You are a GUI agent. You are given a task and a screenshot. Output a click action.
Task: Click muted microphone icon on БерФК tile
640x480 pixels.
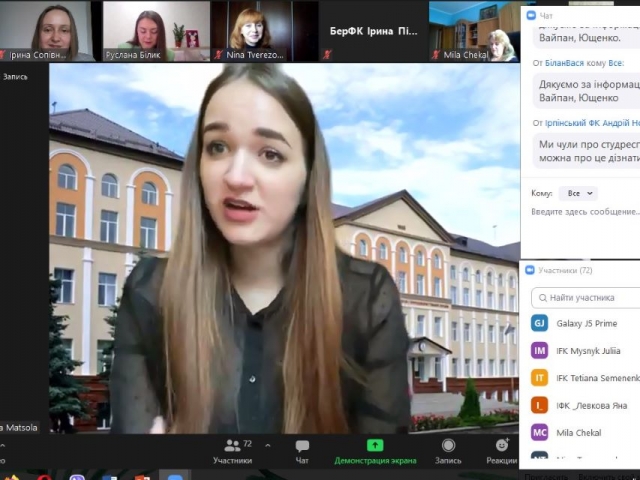[327, 55]
